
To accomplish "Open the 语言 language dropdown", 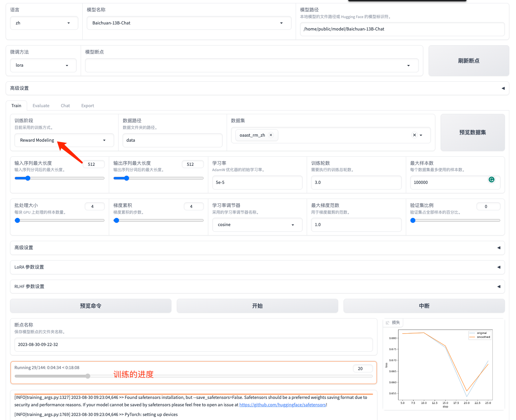I will point(44,23).
